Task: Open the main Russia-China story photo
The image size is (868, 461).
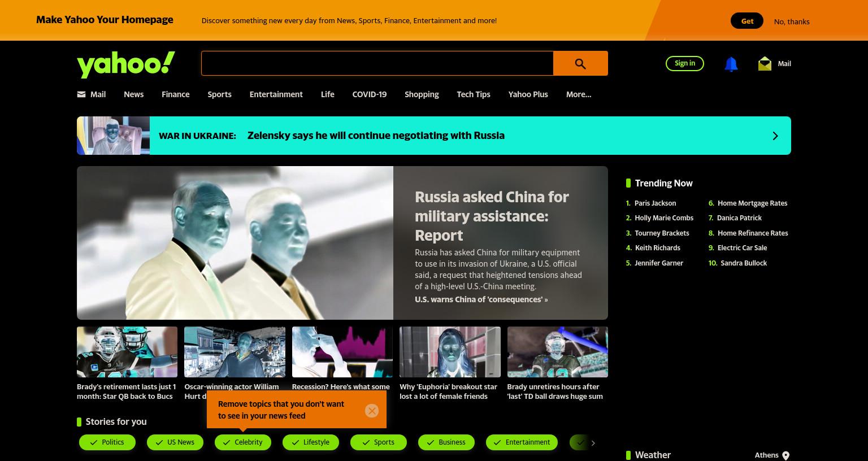Action: pos(235,243)
